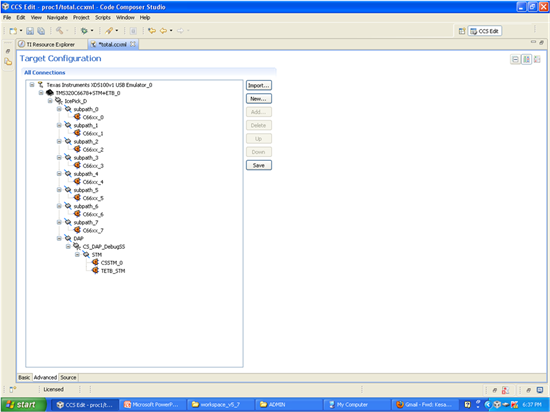Open the Project menu
Viewport: 550px width, 412px height.
tap(81, 17)
